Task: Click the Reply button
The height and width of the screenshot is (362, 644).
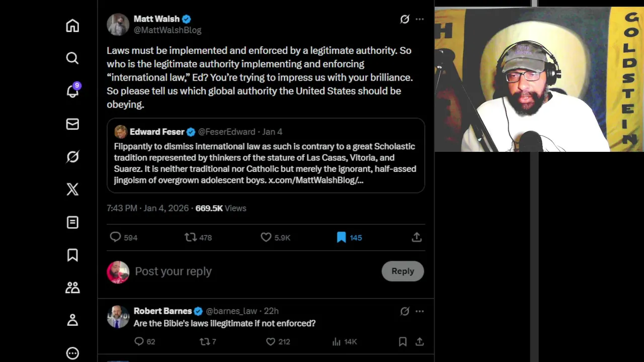Action: [x=403, y=271]
